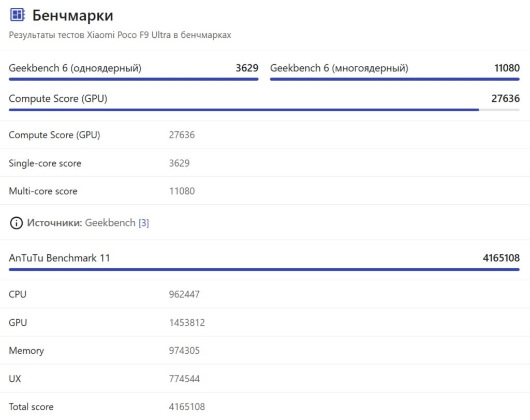The height and width of the screenshot is (420, 530).
Task: Click the 'Compute Score (GPU)' table row label
Action: click(x=54, y=135)
